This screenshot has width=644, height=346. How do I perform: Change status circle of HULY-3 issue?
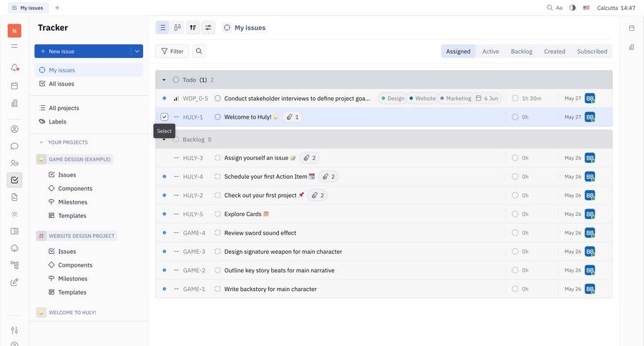click(x=218, y=157)
